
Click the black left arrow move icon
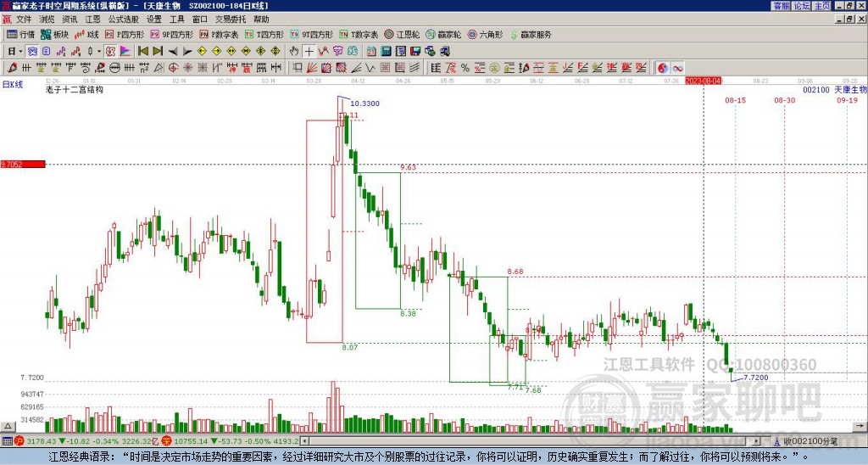point(173,52)
